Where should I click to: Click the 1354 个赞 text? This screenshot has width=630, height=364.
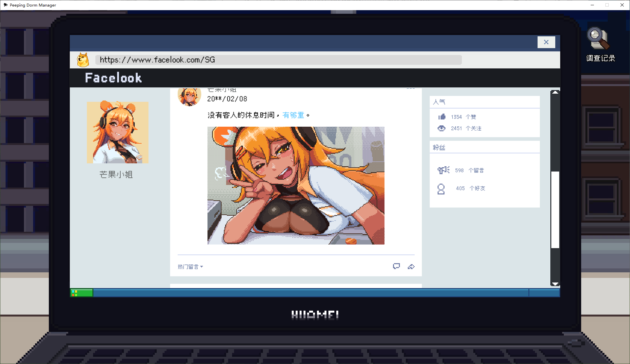pos(463,117)
